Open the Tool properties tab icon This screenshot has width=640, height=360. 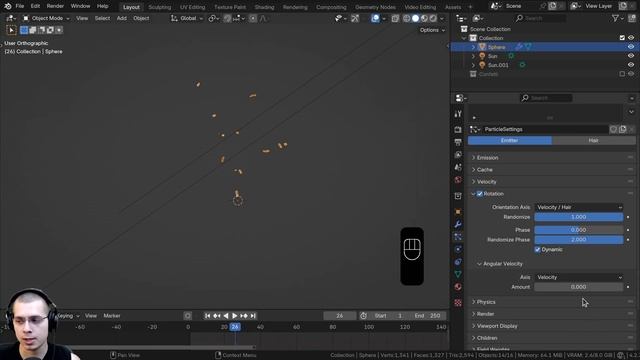pos(458,114)
